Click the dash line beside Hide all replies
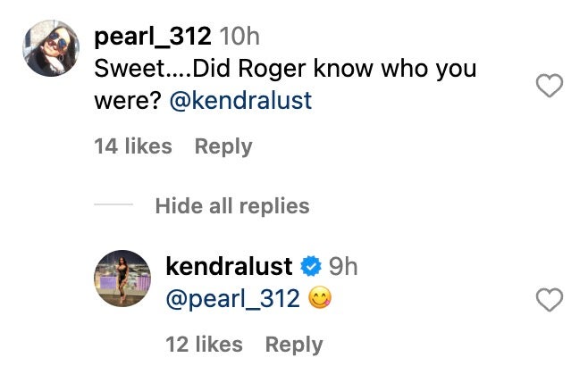This screenshot has height=366, width=588. pos(113,206)
